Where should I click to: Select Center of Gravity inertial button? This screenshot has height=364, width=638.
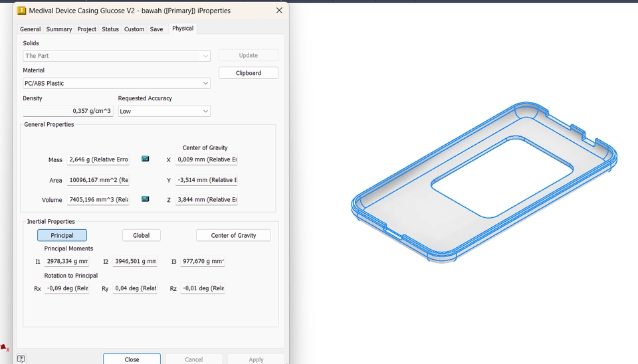(x=233, y=235)
